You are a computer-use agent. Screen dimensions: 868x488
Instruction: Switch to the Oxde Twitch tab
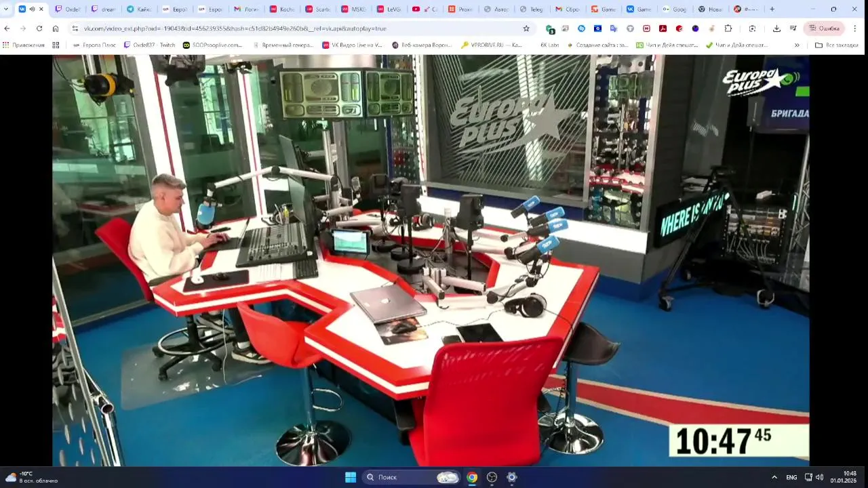point(67,9)
